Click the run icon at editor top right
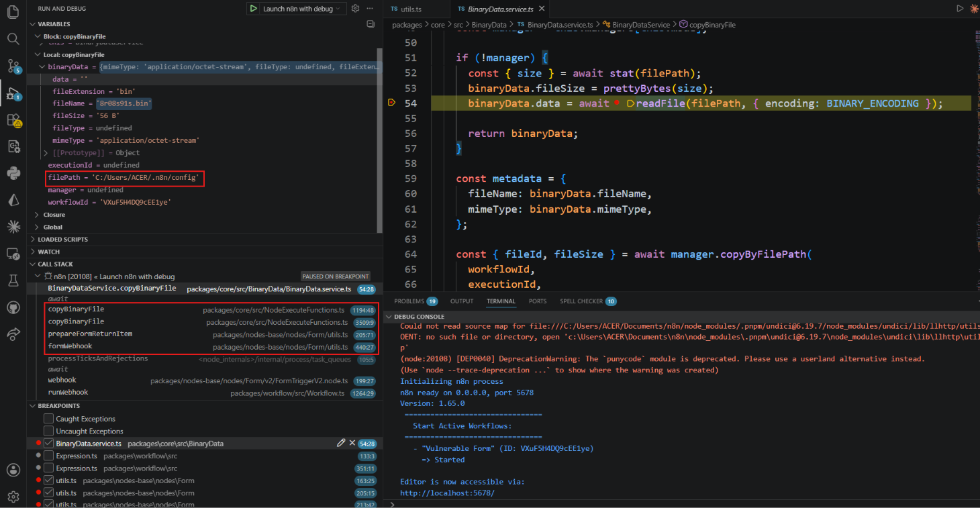 (x=960, y=9)
